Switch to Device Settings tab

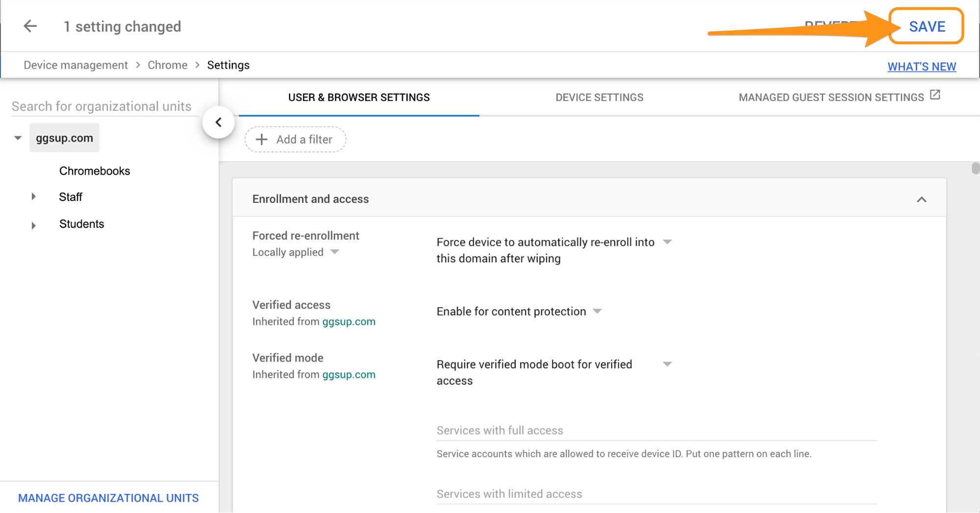(599, 98)
